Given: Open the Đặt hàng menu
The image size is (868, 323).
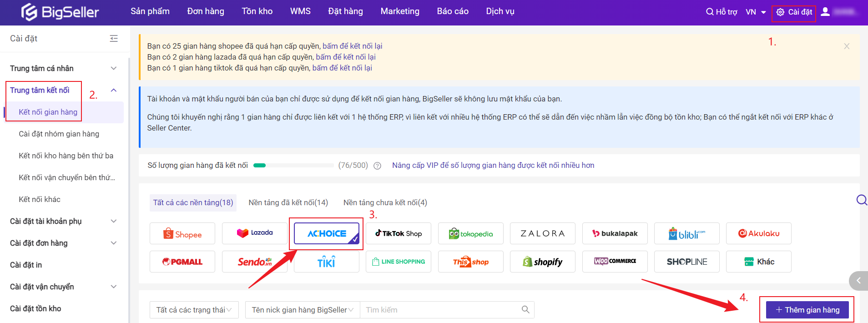Looking at the screenshot, I should pyautogui.click(x=346, y=11).
